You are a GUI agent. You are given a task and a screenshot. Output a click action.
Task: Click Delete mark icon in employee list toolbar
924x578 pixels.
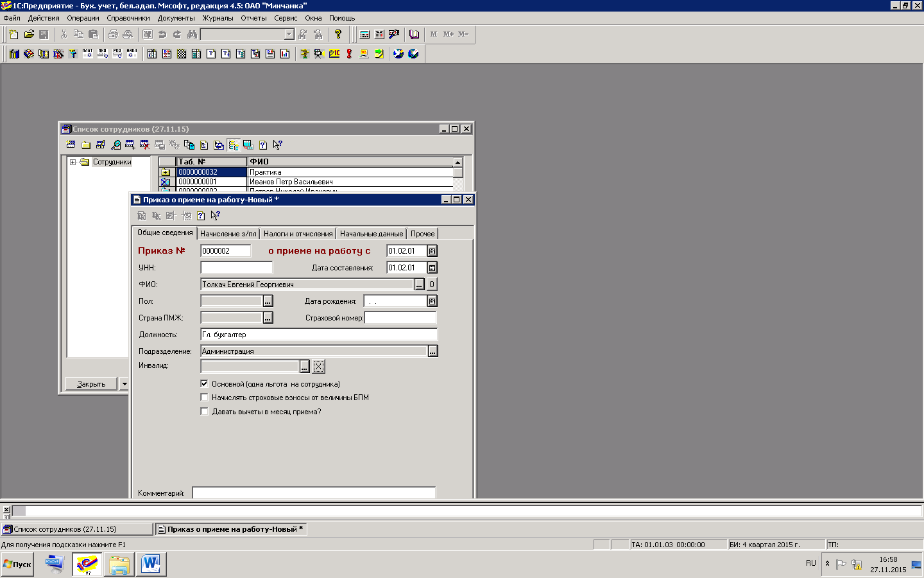144,145
